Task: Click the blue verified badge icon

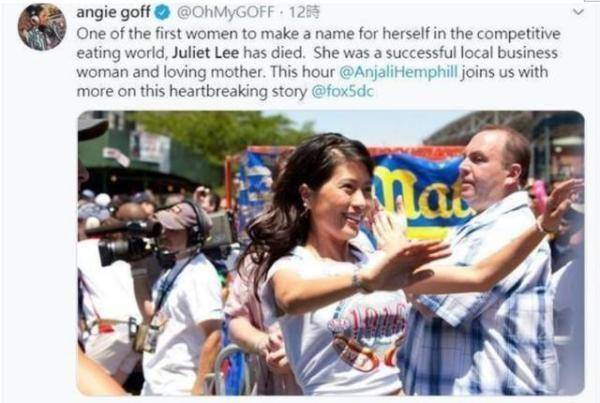Action: click(162, 13)
